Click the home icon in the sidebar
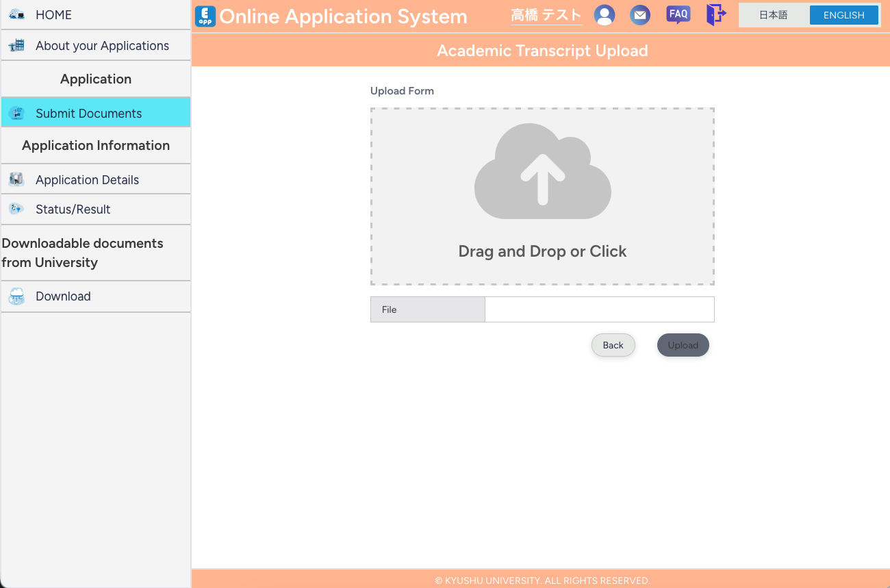Viewport: 890px width, 588px height. point(15,14)
